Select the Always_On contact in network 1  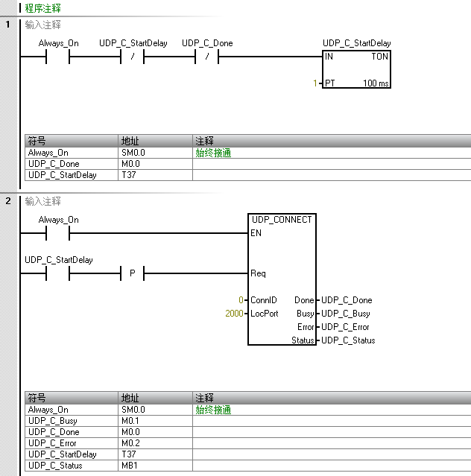click(57, 57)
